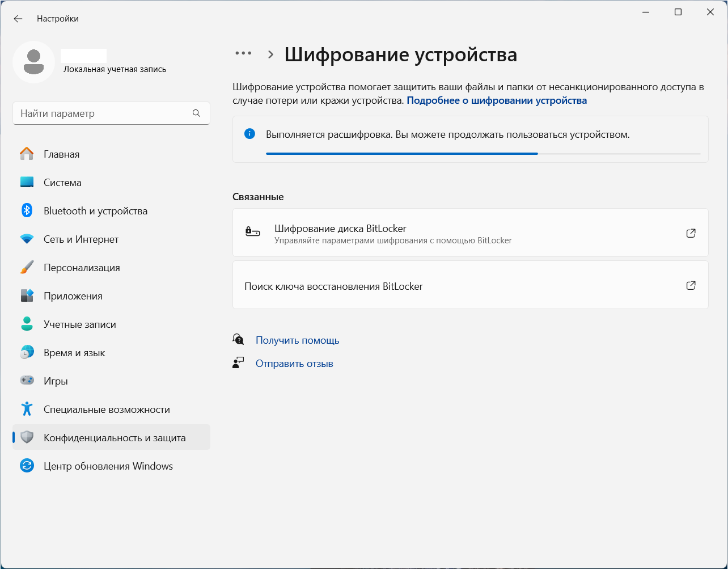The image size is (728, 570).
Task: Open Подробнее о шифровании устройства link
Action: [497, 100]
